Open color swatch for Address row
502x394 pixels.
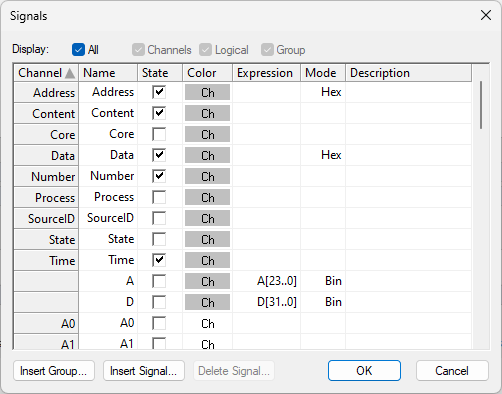(207, 92)
